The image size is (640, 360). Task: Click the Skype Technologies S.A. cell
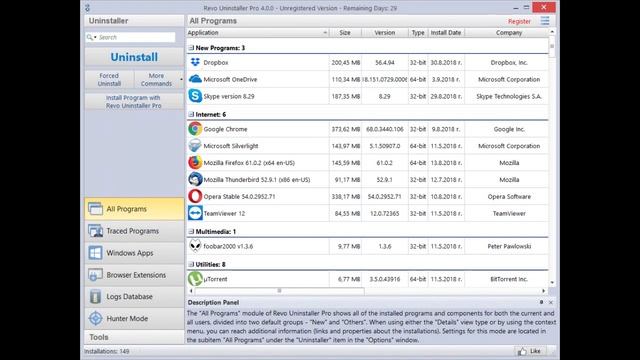509,96
